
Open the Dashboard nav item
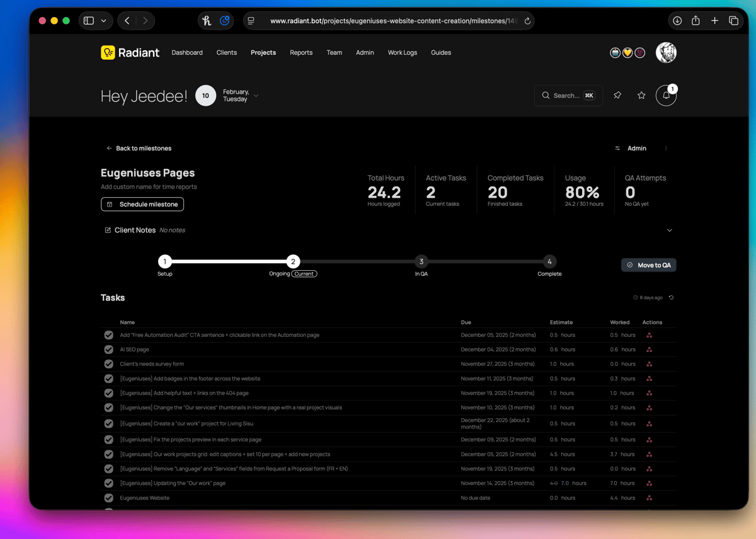coord(187,53)
